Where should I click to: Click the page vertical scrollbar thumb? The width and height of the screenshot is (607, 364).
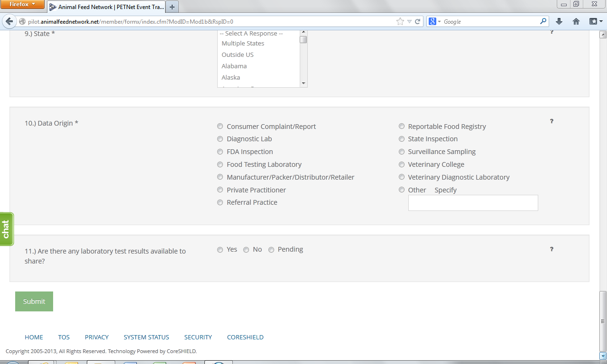pyautogui.click(x=603, y=321)
